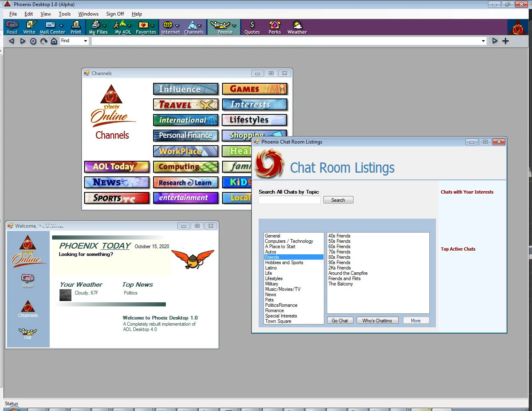Click the Print icon
Screen dimensions: 532x411
click(76, 27)
